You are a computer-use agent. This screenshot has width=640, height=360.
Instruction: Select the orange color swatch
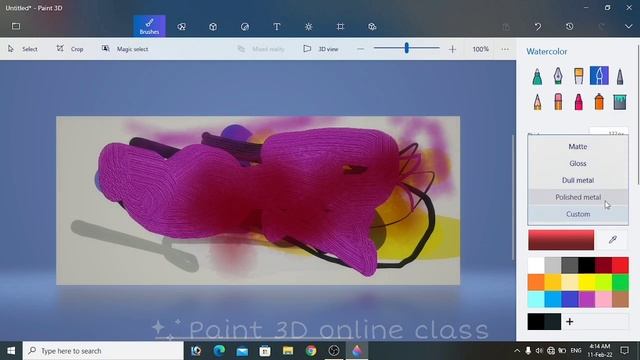click(x=536, y=282)
